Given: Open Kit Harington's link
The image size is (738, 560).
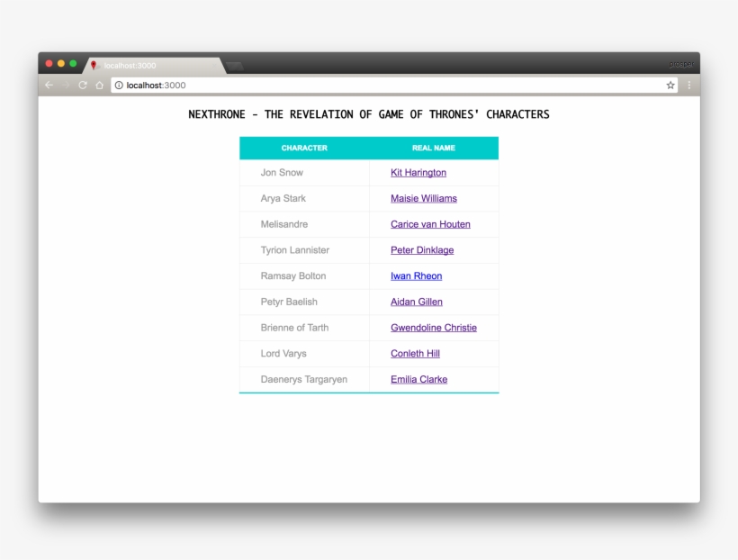Looking at the screenshot, I should pos(418,172).
